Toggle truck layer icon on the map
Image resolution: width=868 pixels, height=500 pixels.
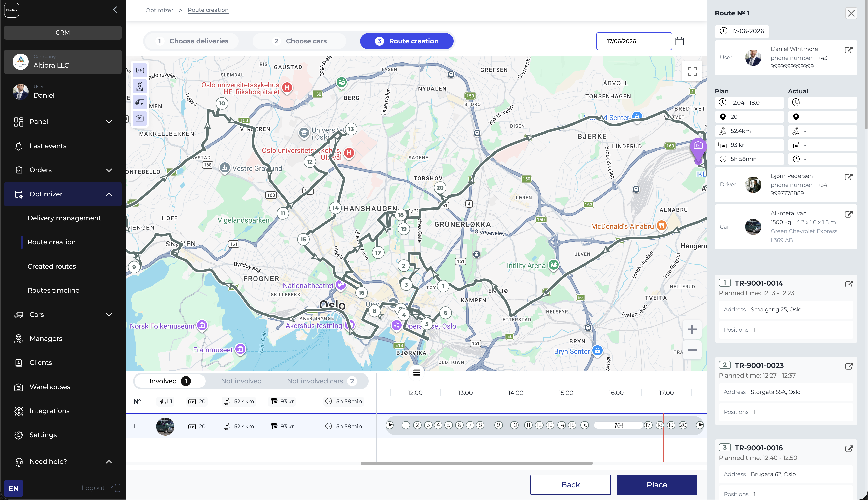click(x=139, y=102)
